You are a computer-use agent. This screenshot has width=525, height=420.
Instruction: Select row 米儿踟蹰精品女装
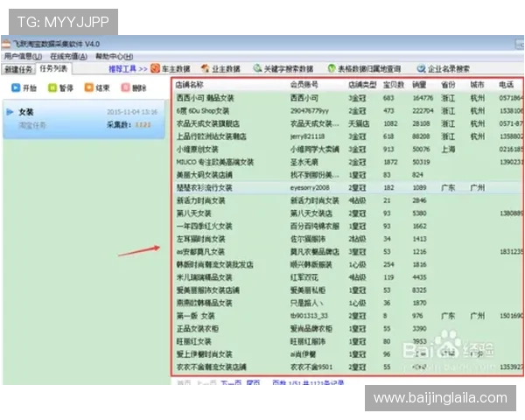pyautogui.click(x=347, y=277)
